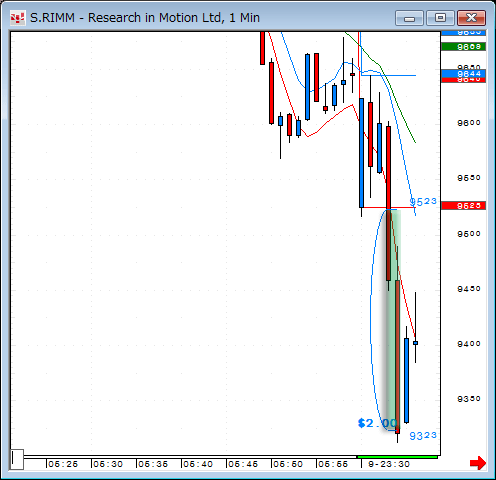The width and height of the screenshot is (496, 480).
Task: Close the Research in Motion chart
Action: coord(471,18)
